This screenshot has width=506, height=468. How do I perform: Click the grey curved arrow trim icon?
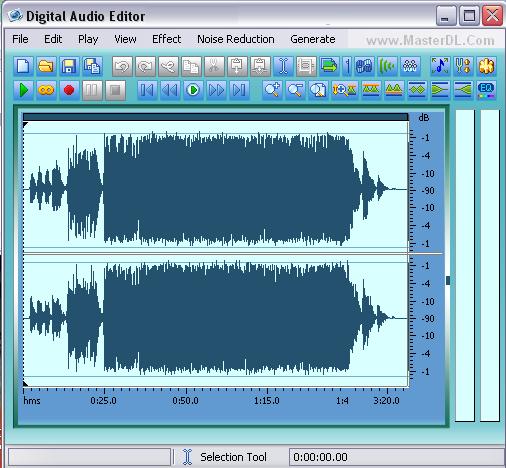168,66
